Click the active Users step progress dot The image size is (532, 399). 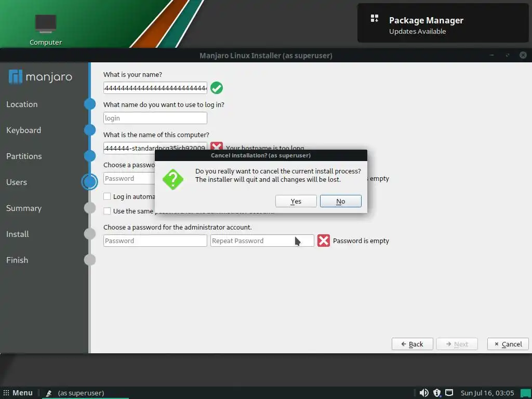[x=90, y=182]
